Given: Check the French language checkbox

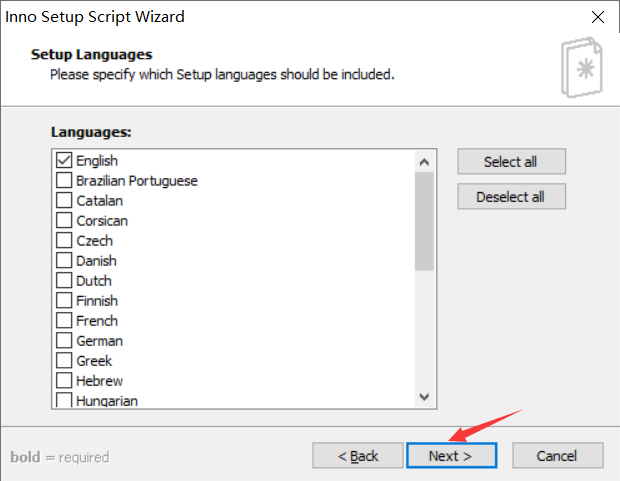Looking at the screenshot, I should tap(64, 320).
